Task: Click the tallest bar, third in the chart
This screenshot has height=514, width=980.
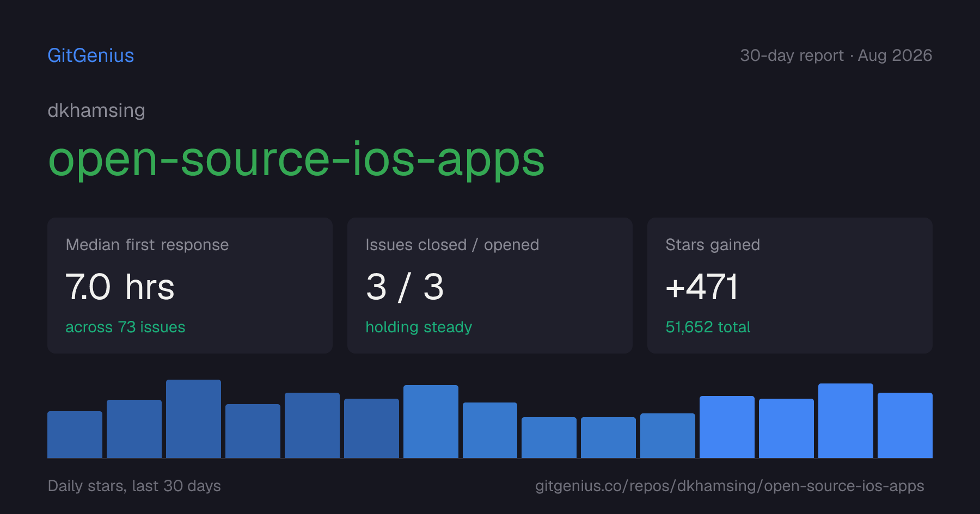Action: coord(193,419)
